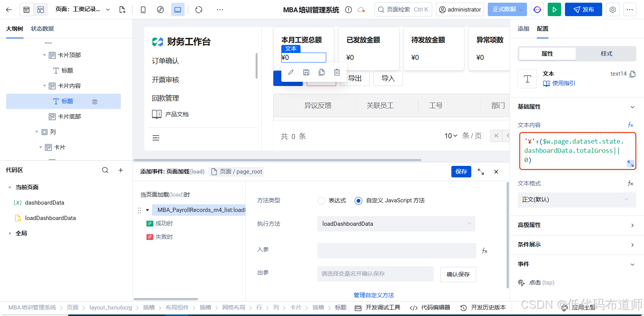Switch to desktop PC preview icon
Viewport: 644px width, 316px height.
178,10
